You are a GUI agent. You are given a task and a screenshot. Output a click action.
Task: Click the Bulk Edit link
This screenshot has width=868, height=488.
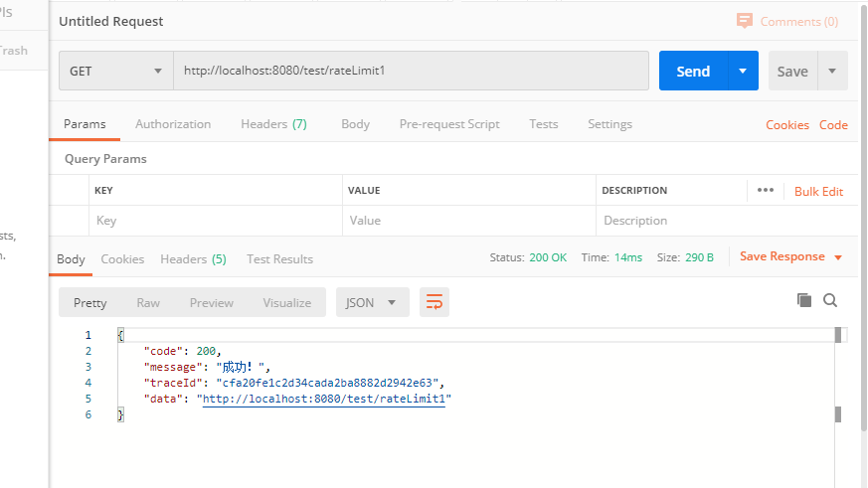click(818, 192)
